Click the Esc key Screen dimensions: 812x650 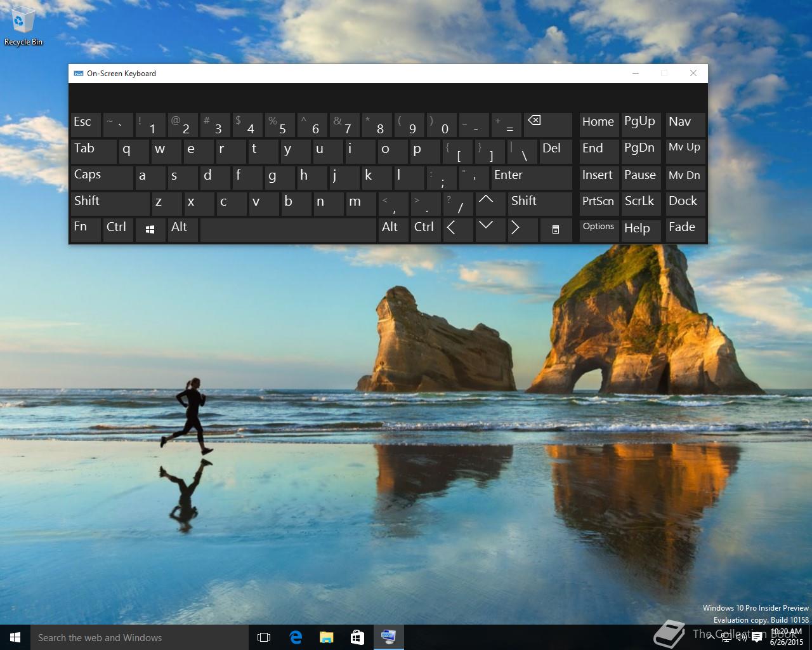point(86,125)
